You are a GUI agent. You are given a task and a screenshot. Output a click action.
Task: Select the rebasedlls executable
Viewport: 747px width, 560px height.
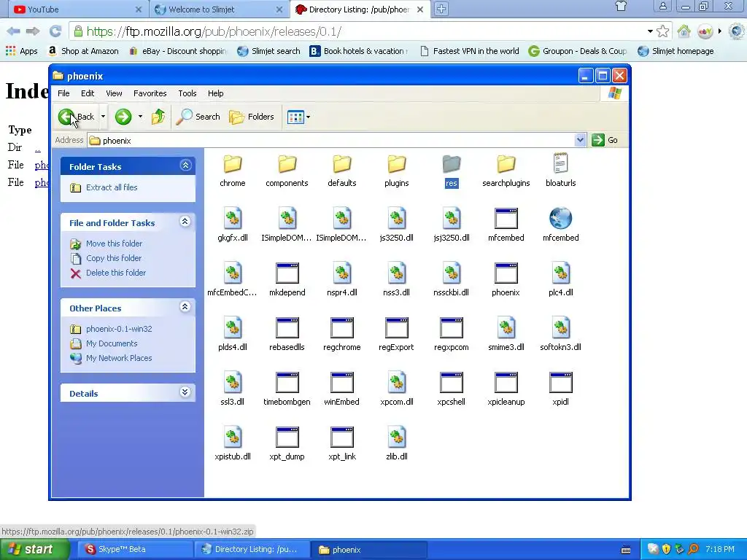click(287, 335)
